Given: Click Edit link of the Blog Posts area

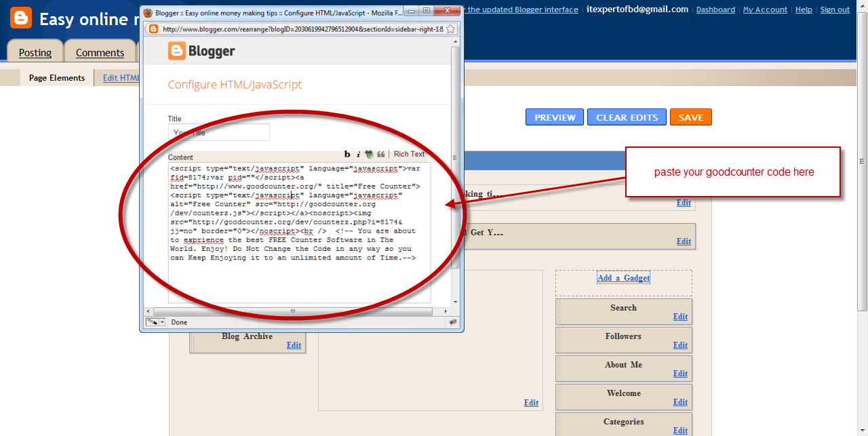Looking at the screenshot, I should coord(531,403).
